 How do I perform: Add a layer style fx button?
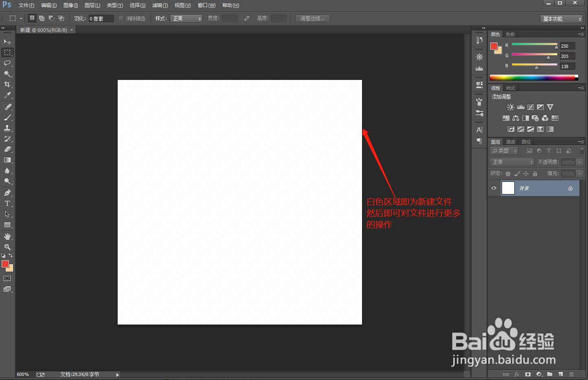(x=517, y=374)
